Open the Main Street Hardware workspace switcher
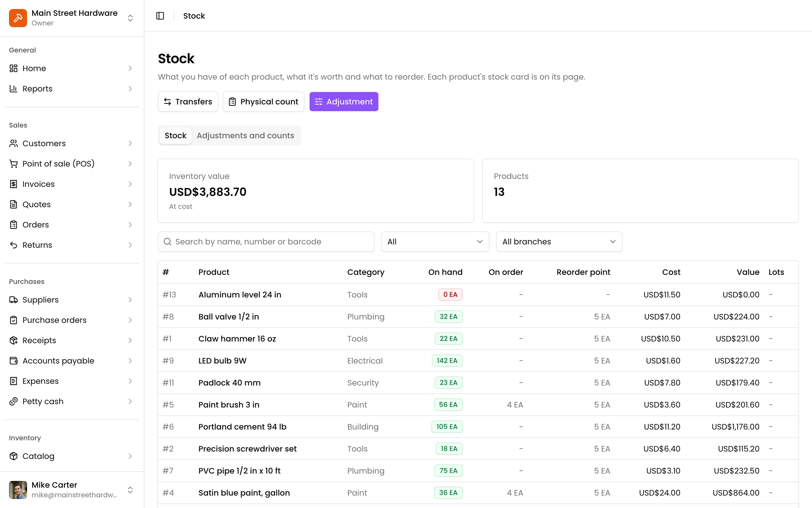The width and height of the screenshot is (812, 508). tap(130, 18)
